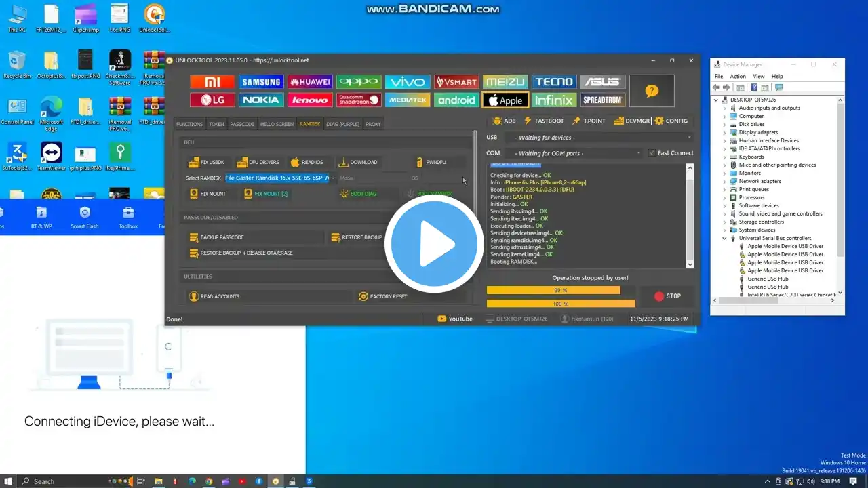The height and width of the screenshot is (488, 868).
Task: Click the TeamViewer desktop icon
Action: click(51, 156)
